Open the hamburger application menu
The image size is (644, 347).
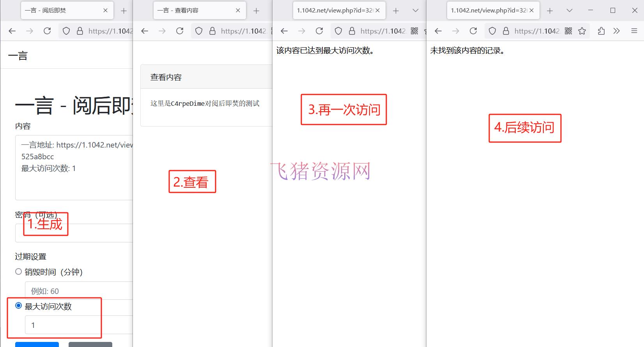[x=634, y=31]
